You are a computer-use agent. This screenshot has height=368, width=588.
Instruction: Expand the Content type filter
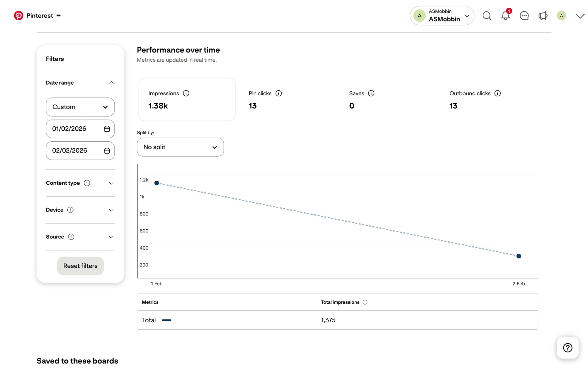pyautogui.click(x=111, y=183)
